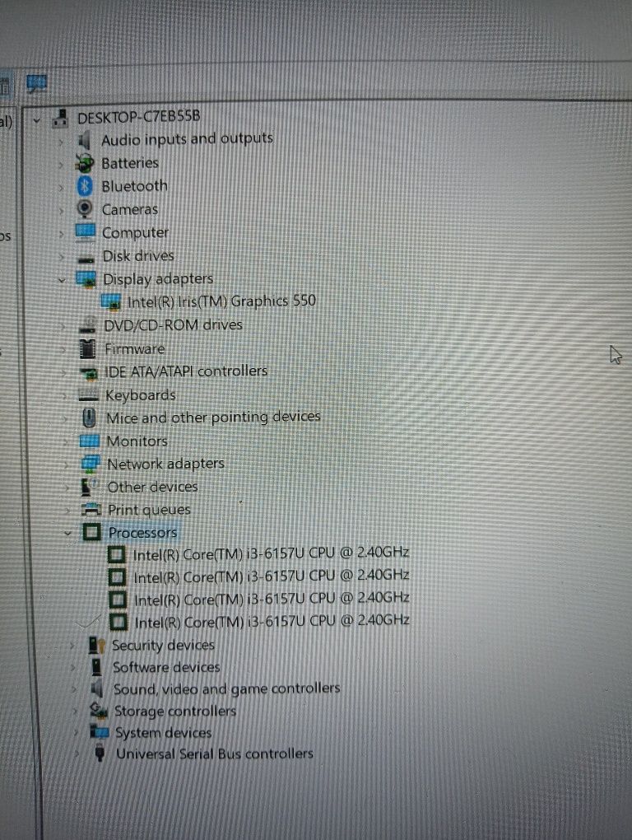This screenshot has width=632, height=840.
Task: Expand the Audio inputs and outputs node
Action: click(60, 142)
